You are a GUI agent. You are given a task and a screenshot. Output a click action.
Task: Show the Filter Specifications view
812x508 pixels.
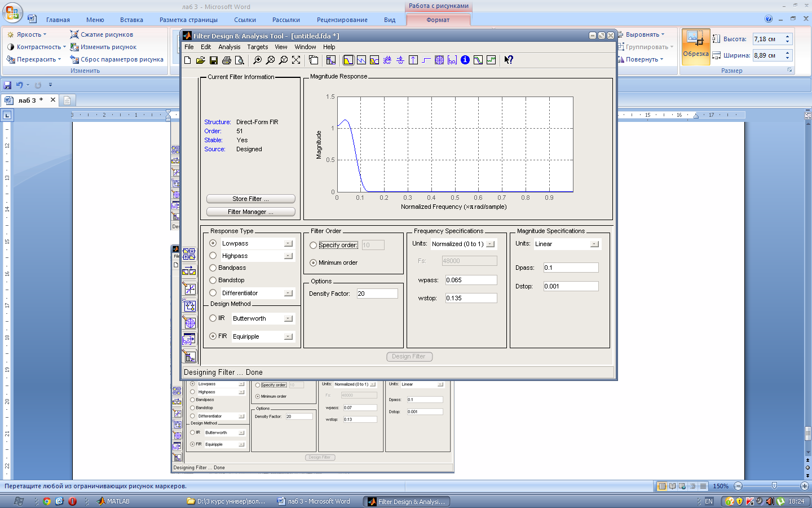(x=331, y=60)
